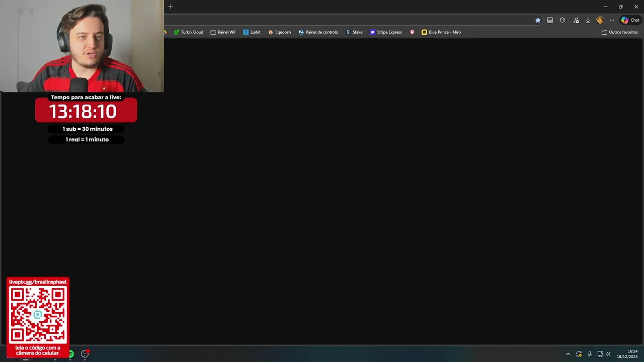Open the three-dot settings and more menu
The height and width of the screenshot is (362, 644).
point(612,20)
